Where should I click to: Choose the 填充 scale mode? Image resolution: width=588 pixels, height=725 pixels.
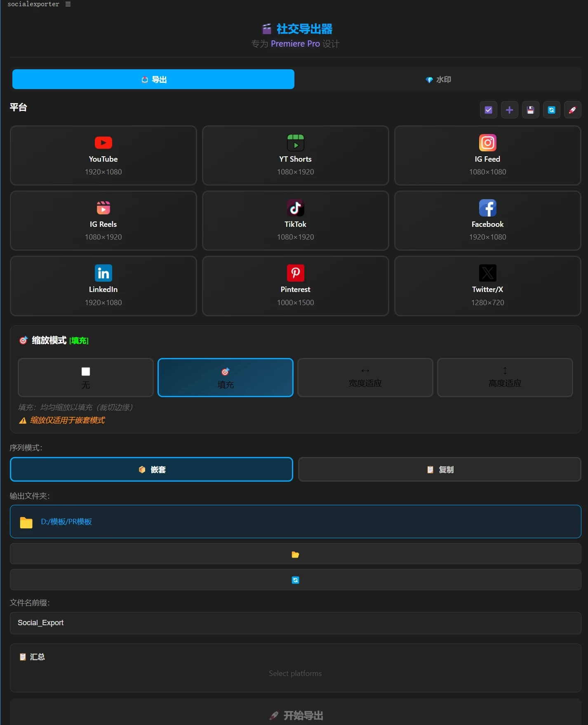[226, 377]
